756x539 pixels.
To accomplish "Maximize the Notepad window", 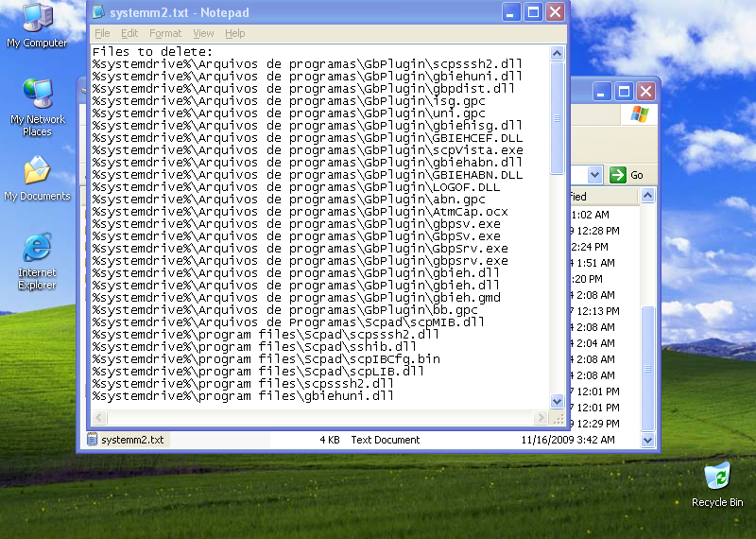I will tap(533, 12).
